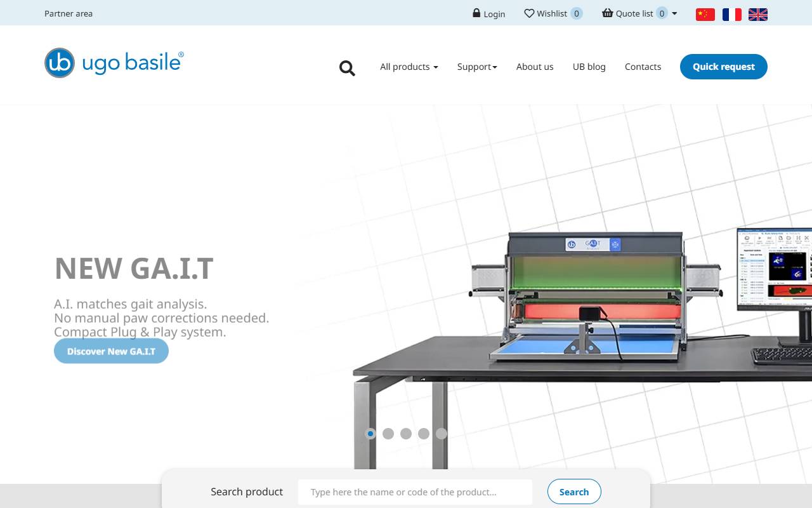Expand the All products menu

point(409,67)
